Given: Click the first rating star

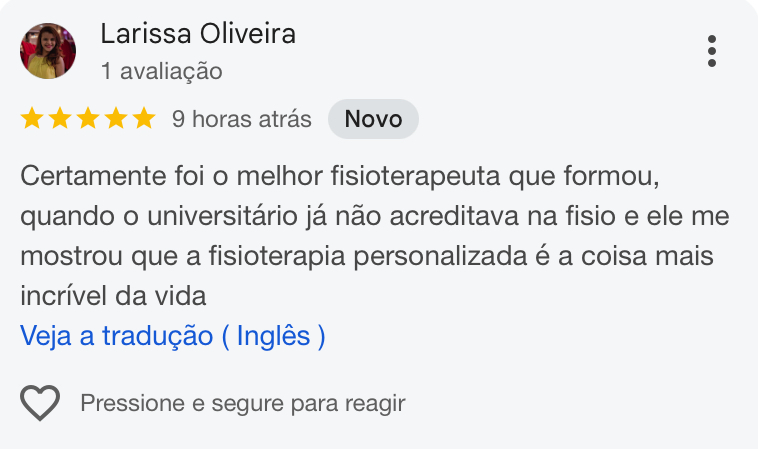Looking at the screenshot, I should [x=32, y=119].
